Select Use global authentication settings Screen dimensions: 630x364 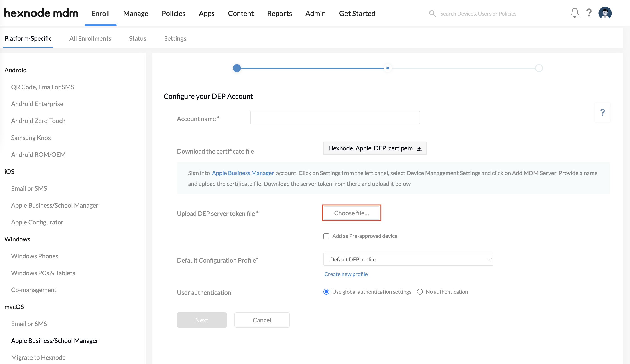point(326,292)
